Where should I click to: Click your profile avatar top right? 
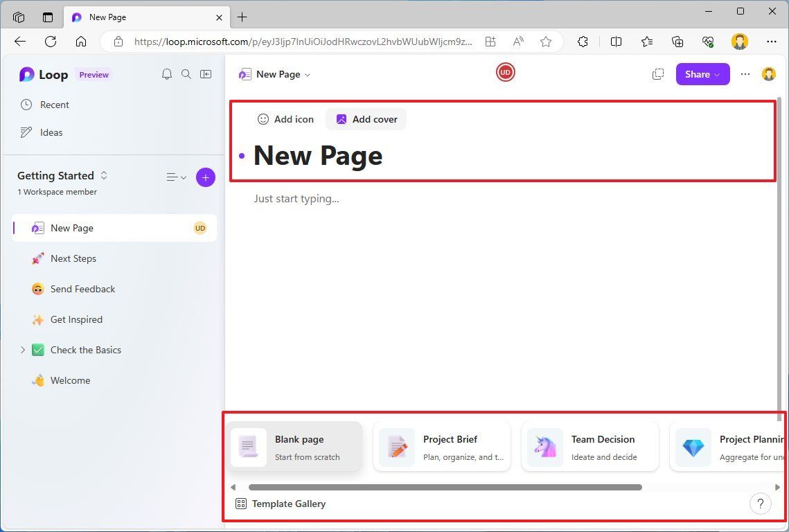point(769,73)
